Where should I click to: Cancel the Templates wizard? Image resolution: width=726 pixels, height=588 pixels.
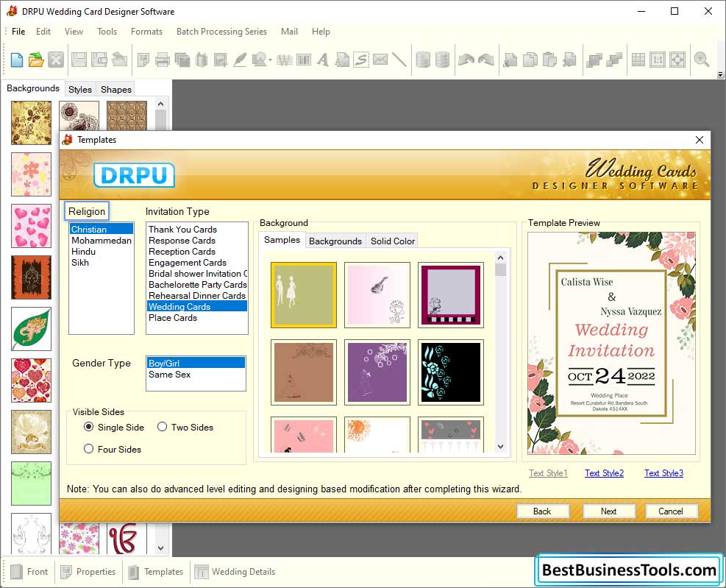tap(671, 511)
